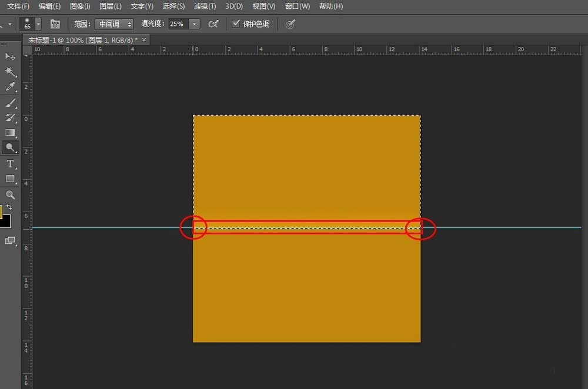Select the Move tool
This screenshot has width=588, height=389.
(x=10, y=56)
